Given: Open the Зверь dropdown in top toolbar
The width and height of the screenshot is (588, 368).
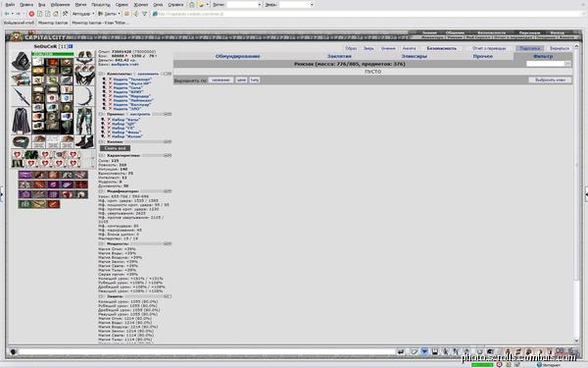Looking at the screenshot, I should coord(312,5).
